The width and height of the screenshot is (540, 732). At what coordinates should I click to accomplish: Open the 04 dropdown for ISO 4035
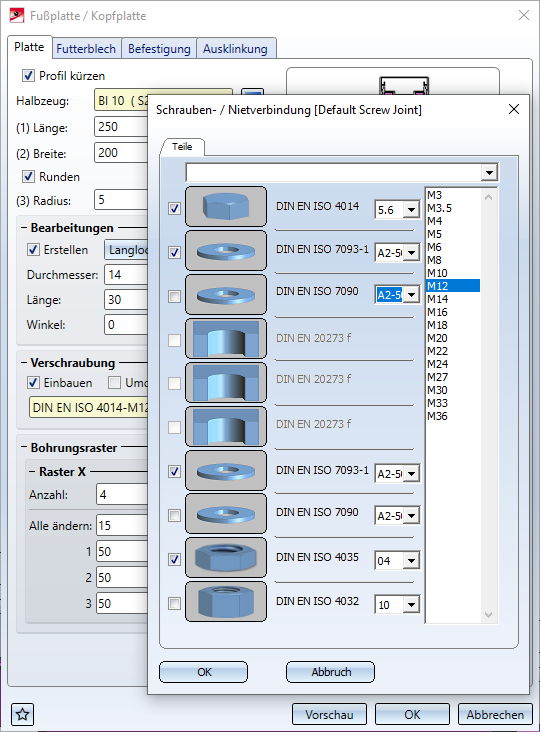(x=411, y=561)
